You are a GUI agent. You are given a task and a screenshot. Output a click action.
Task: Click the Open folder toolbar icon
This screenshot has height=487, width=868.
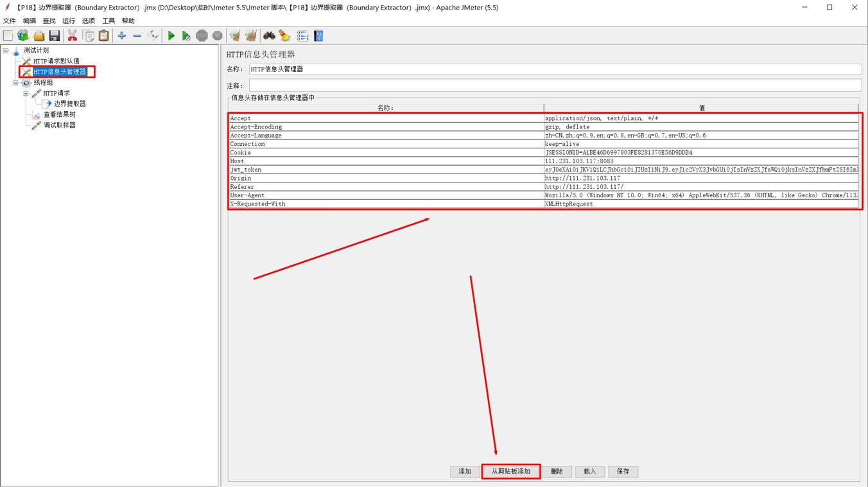(39, 36)
